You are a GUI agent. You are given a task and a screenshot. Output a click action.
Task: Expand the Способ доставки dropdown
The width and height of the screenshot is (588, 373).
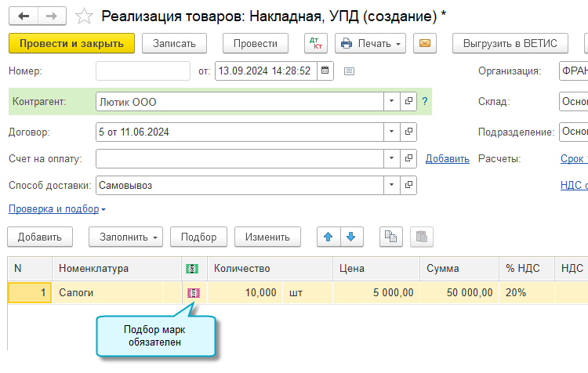(x=392, y=185)
